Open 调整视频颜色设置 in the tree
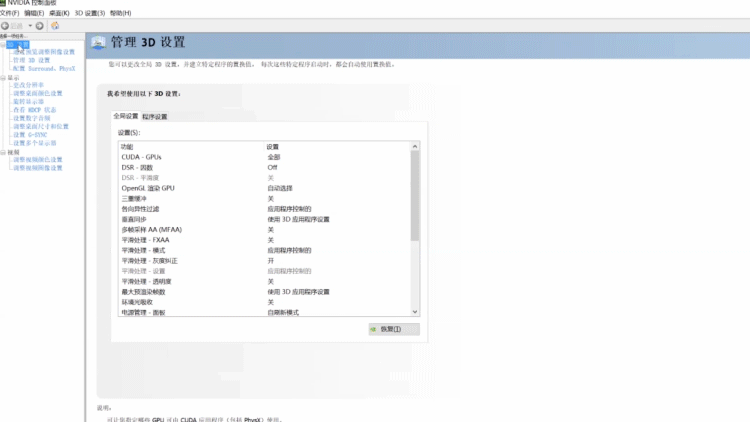750x422 pixels. point(38,160)
